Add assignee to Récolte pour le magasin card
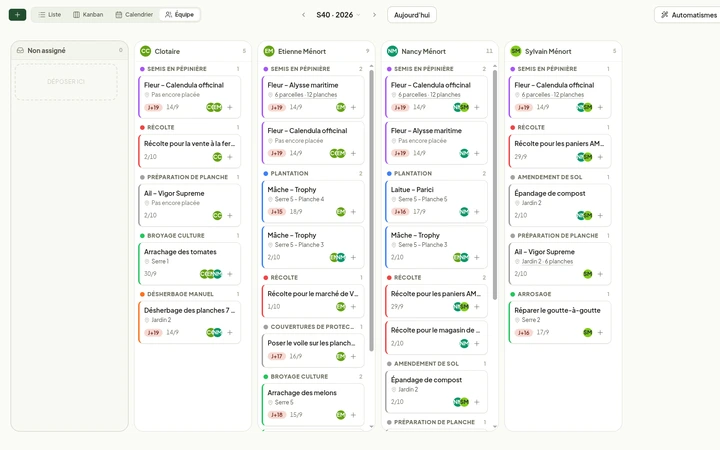The image size is (720, 450). (477, 343)
